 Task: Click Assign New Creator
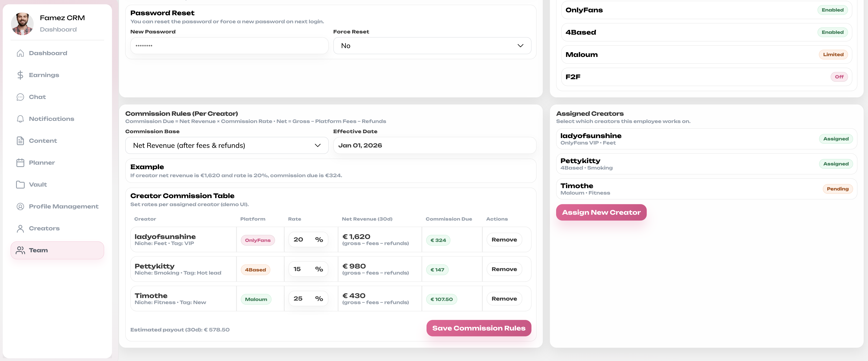[x=601, y=212]
